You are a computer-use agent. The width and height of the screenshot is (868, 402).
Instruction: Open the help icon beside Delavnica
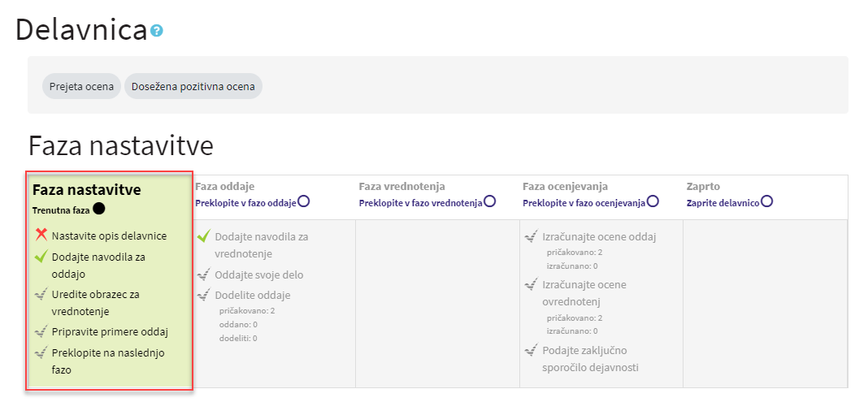157,30
